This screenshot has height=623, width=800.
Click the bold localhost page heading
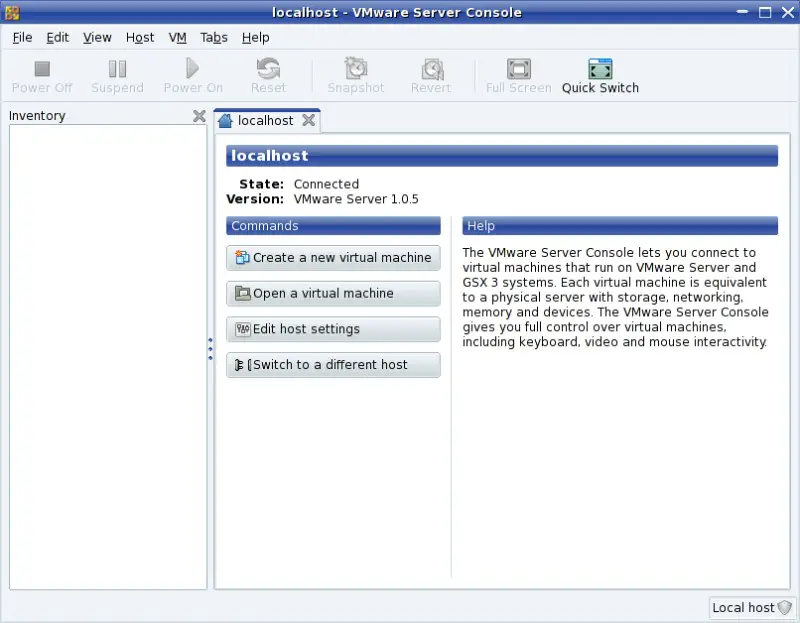pyautogui.click(x=269, y=156)
